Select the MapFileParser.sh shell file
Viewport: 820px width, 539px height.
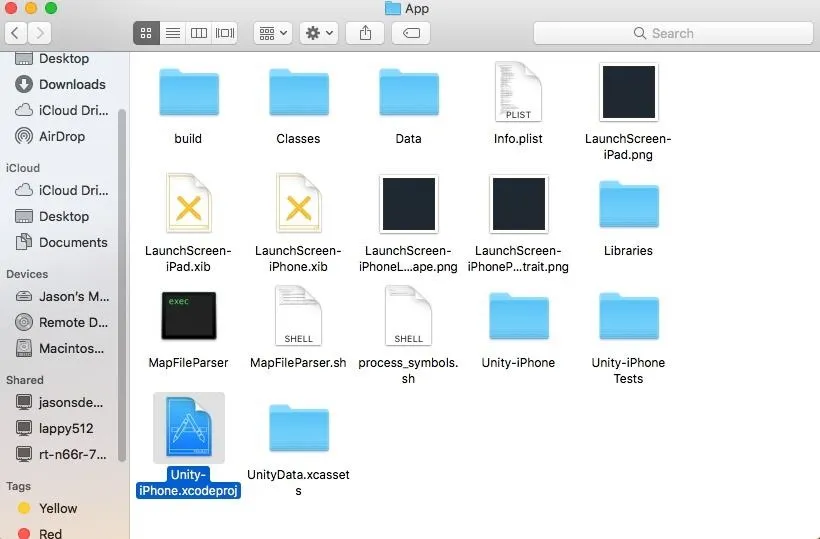(299, 316)
